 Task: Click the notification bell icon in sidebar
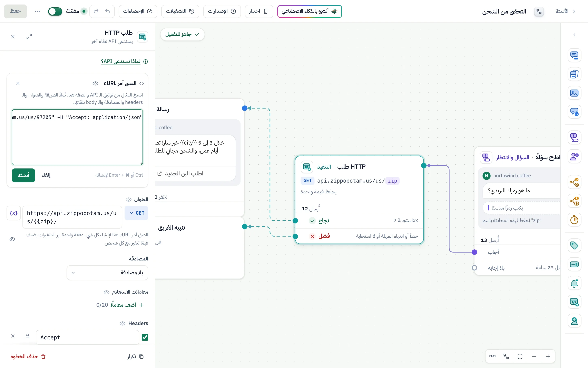(574, 283)
